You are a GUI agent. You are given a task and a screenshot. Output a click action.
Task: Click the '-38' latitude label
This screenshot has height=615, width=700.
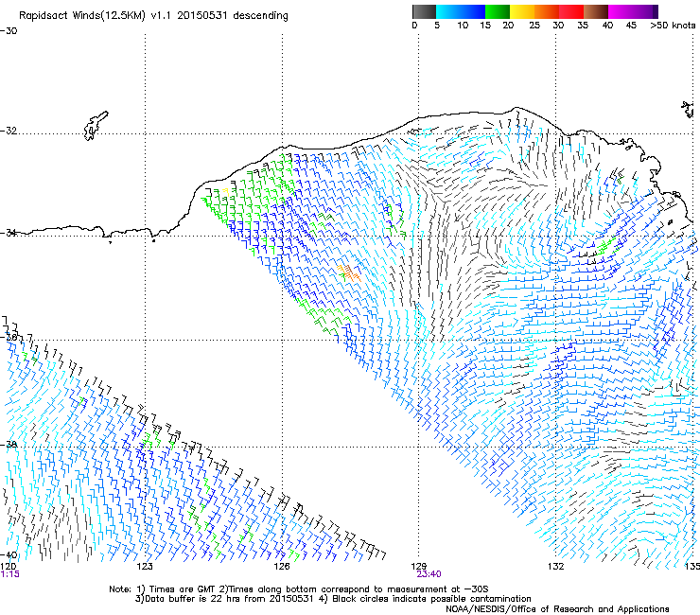[9, 445]
